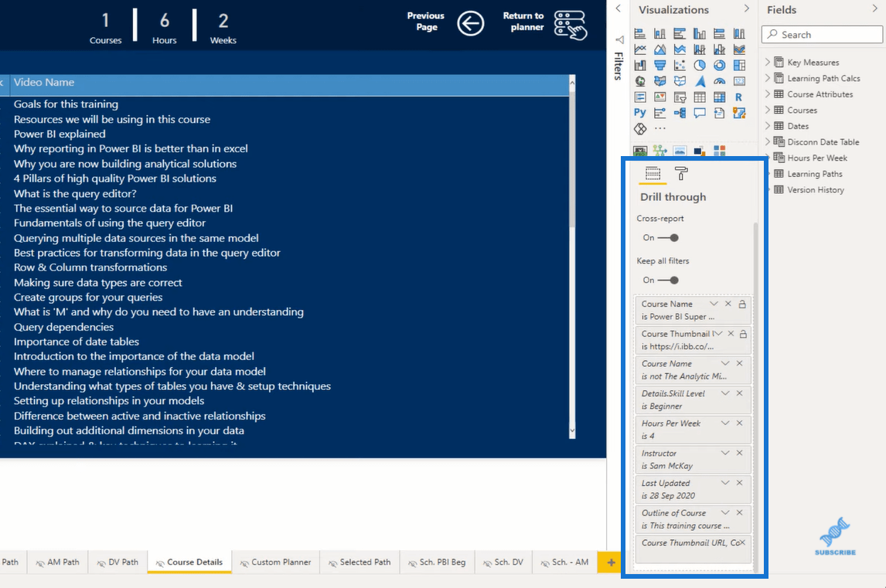Click the table's scroll down arrow
The image size is (886, 588).
572,431
